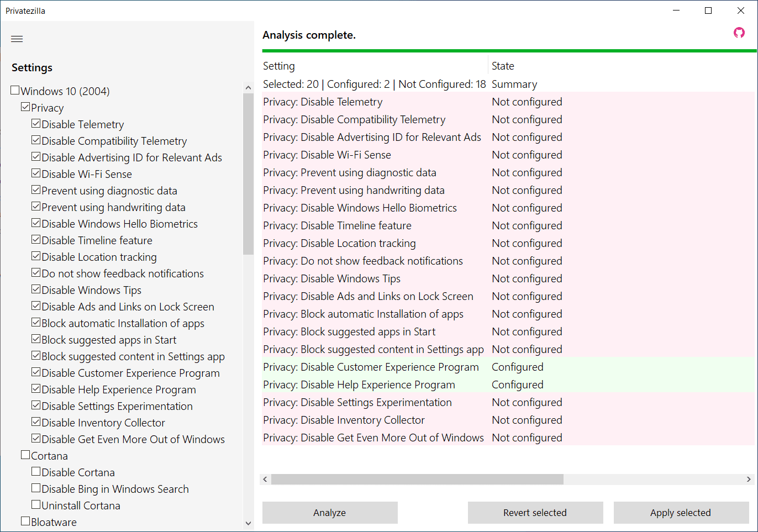Enable the Disable Cortana checkbox
This screenshot has height=532, width=758.
pos(36,472)
